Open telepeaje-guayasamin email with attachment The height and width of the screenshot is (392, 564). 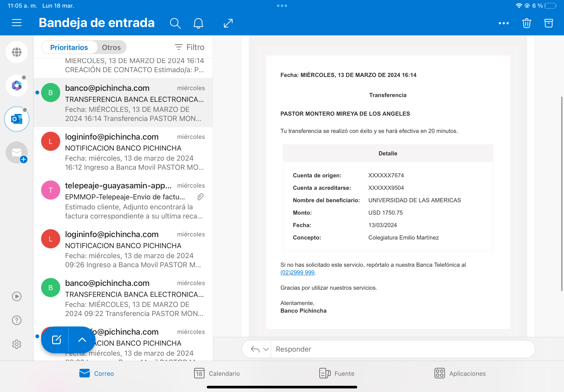point(123,200)
